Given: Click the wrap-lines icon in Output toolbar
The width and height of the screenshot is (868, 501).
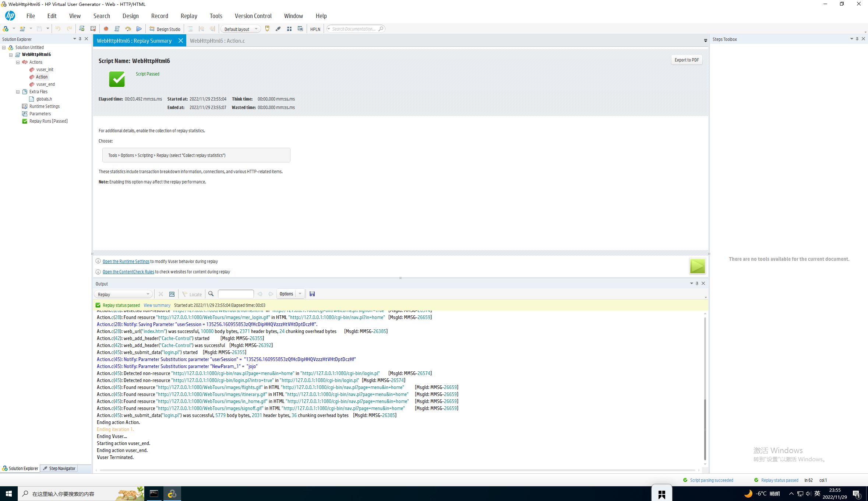Looking at the screenshot, I should 172,294.
